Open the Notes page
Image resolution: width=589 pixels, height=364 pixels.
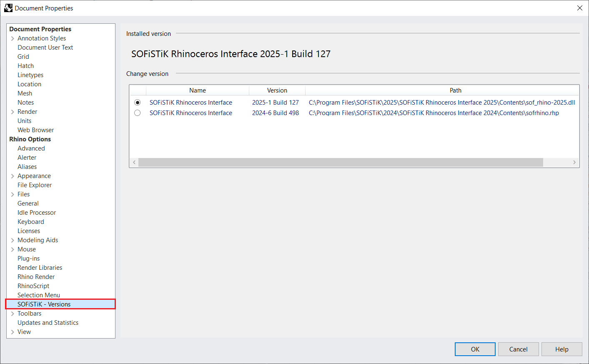click(x=26, y=103)
